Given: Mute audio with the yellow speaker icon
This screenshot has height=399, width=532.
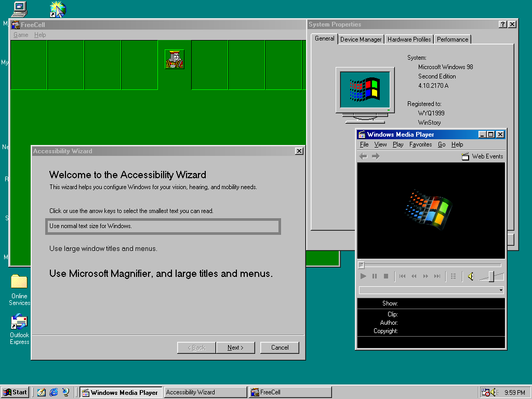Looking at the screenshot, I should [x=471, y=276].
